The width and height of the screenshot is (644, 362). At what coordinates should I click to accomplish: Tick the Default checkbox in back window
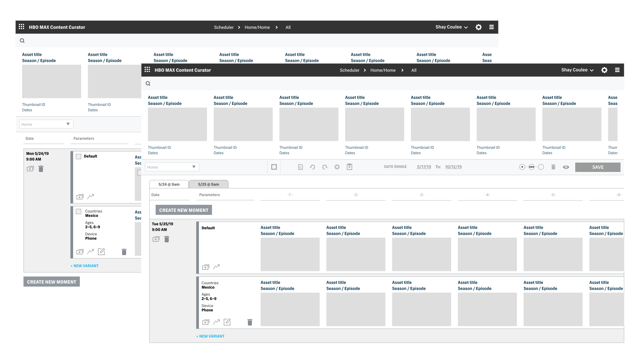(78, 157)
